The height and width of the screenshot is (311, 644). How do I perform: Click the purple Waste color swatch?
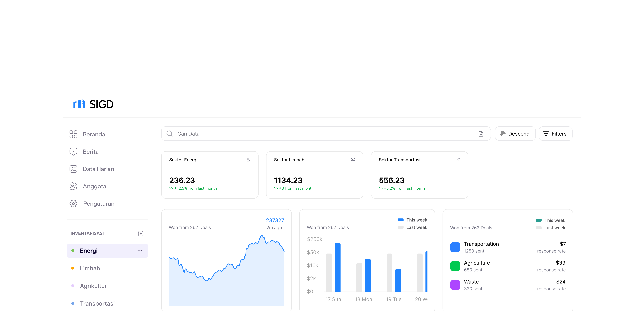coord(455,285)
